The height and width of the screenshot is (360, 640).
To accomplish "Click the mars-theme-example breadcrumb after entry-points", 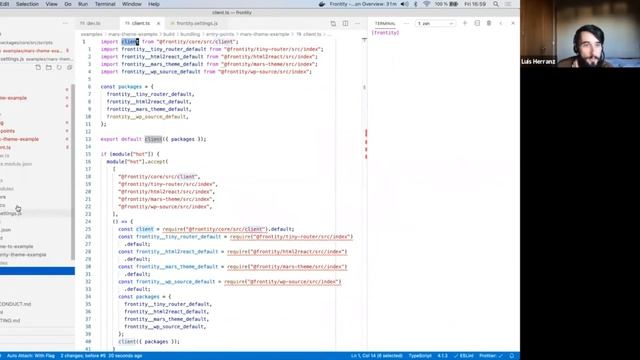I will pyautogui.click(x=264, y=34).
